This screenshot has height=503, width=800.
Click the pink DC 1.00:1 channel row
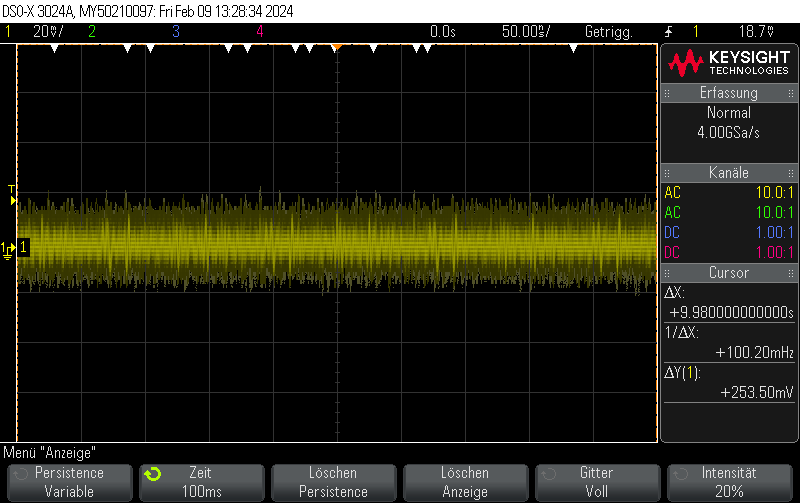[729, 253]
